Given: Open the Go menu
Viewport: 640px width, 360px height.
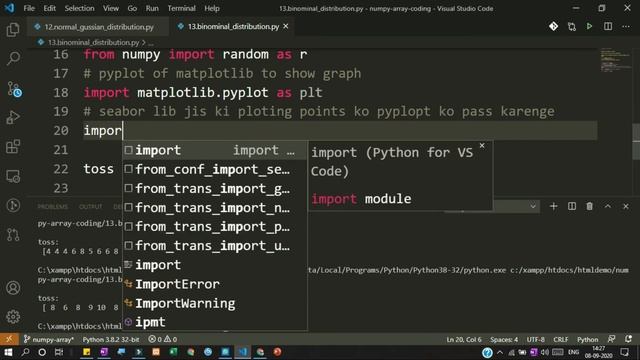Looking at the screenshot, I should 132,8.
